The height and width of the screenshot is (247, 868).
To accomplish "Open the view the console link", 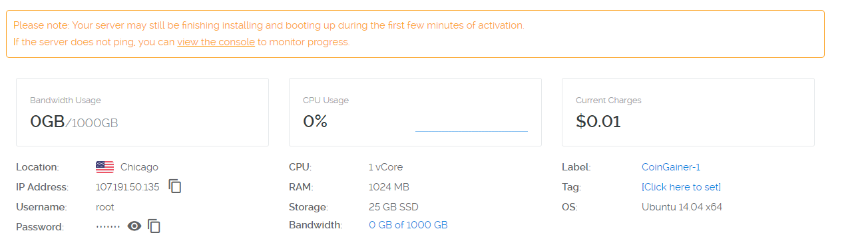I will pos(216,42).
